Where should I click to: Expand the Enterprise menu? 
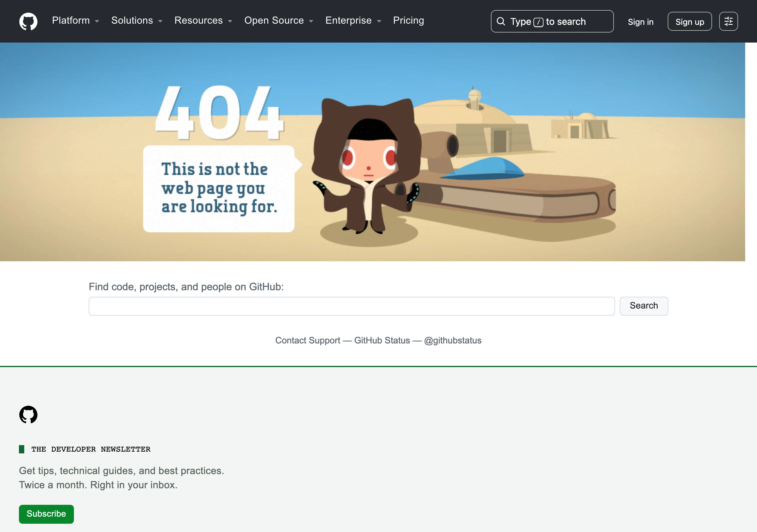click(x=353, y=20)
